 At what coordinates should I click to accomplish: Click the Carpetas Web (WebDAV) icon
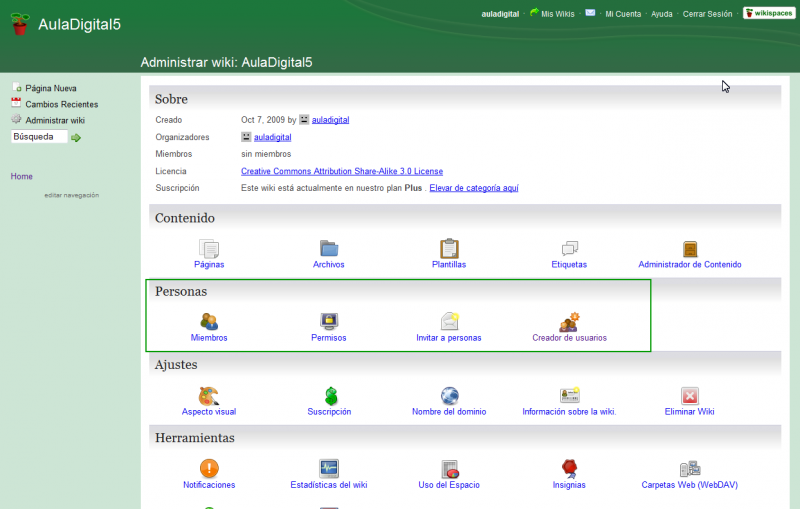coord(690,468)
